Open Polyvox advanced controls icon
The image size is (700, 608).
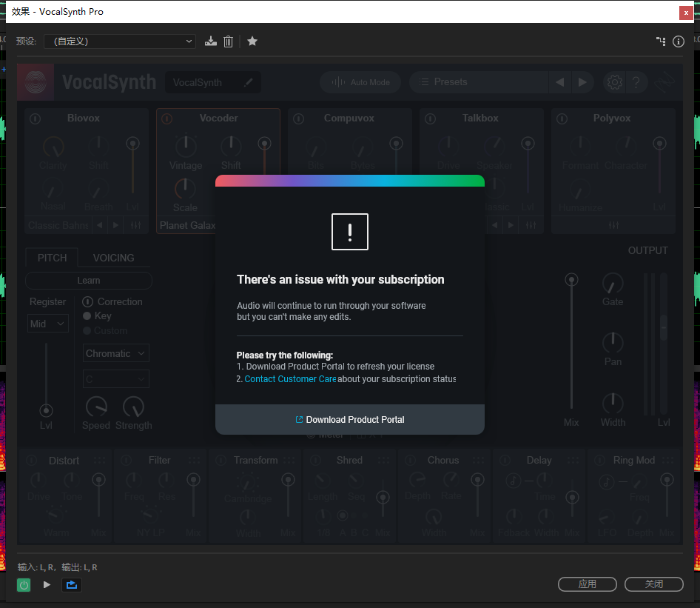click(614, 225)
